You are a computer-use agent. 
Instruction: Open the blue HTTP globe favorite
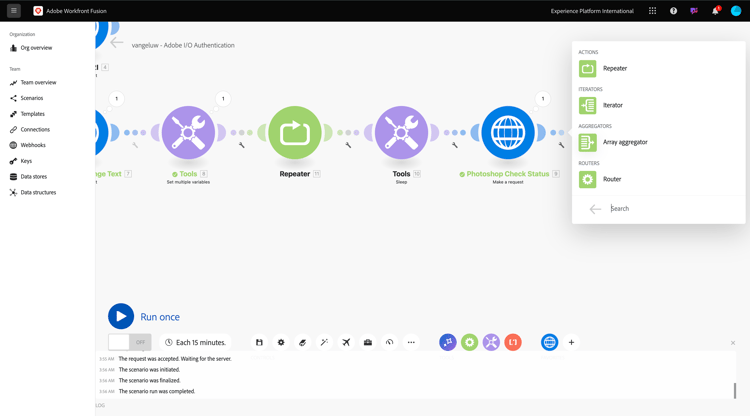click(550, 342)
